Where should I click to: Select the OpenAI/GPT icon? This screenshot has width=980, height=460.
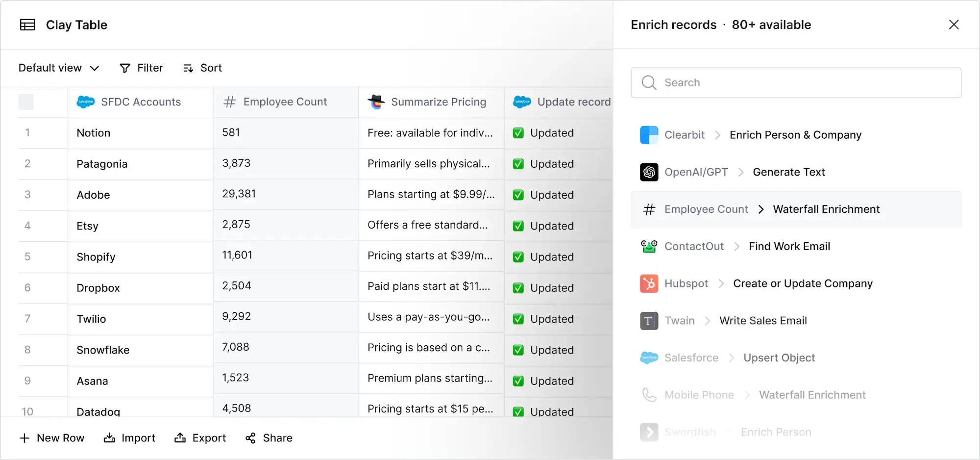coord(649,172)
